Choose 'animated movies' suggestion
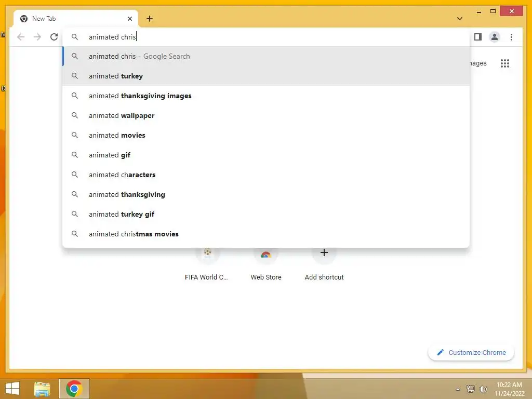The width and height of the screenshot is (532, 399). pos(266,135)
